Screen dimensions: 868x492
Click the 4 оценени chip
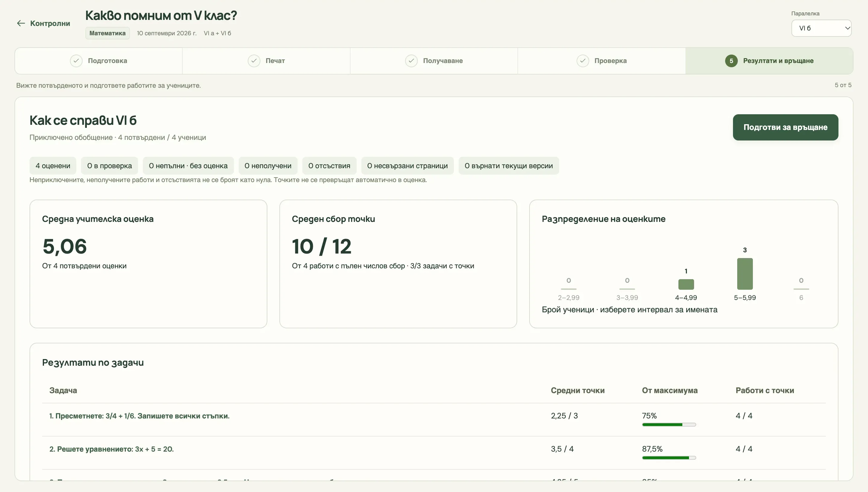(53, 166)
